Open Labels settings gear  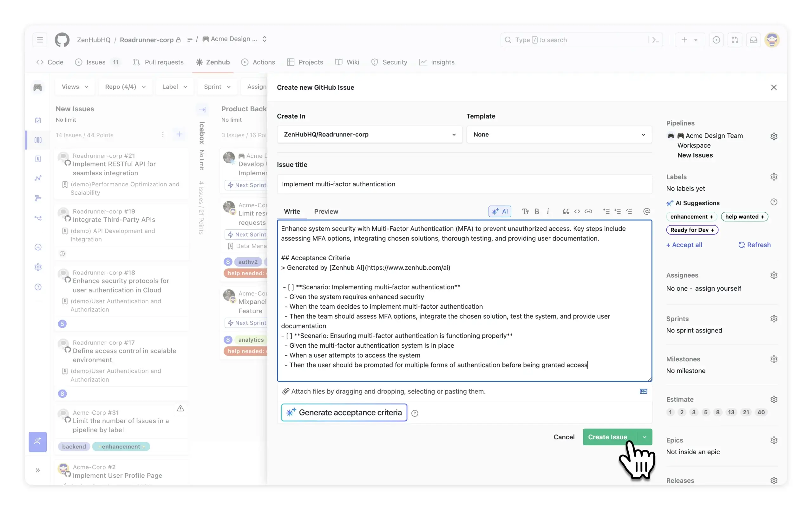tap(774, 177)
